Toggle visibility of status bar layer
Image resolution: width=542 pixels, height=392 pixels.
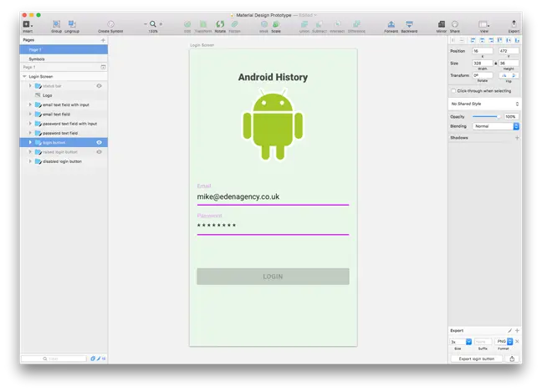[x=100, y=85]
